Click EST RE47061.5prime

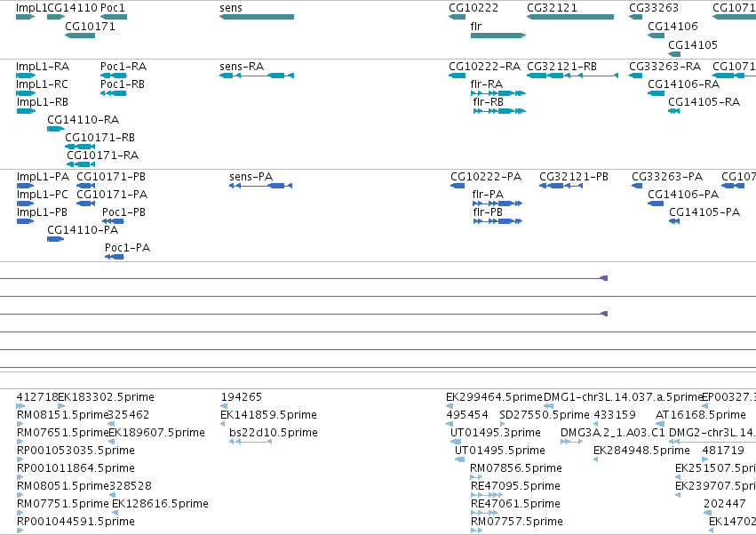click(515, 504)
